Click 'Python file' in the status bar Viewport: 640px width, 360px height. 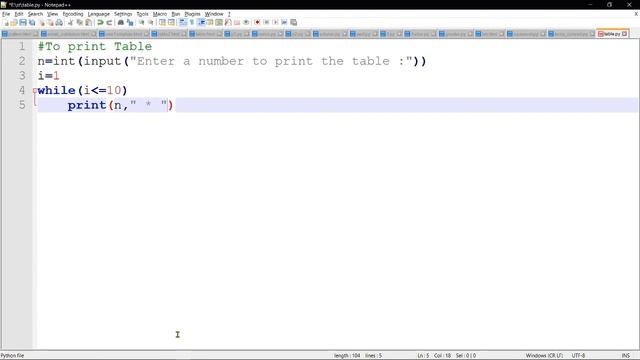(x=13, y=356)
